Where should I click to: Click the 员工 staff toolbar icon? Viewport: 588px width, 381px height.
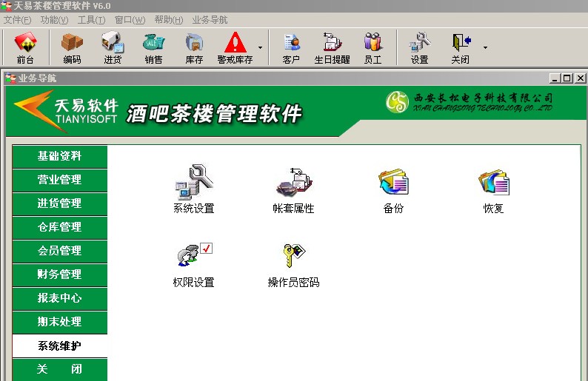click(x=372, y=47)
